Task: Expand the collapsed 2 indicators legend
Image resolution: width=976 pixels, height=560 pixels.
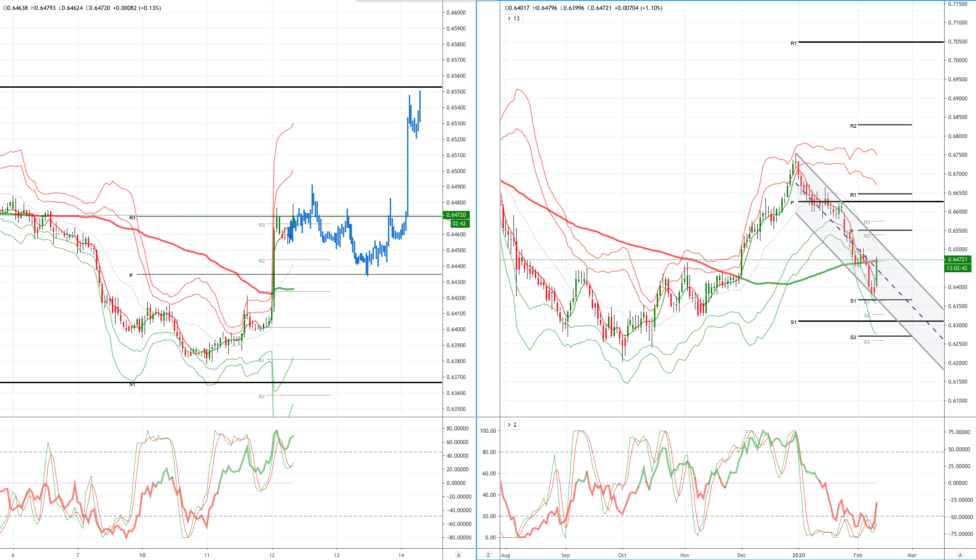Action: pos(512,425)
